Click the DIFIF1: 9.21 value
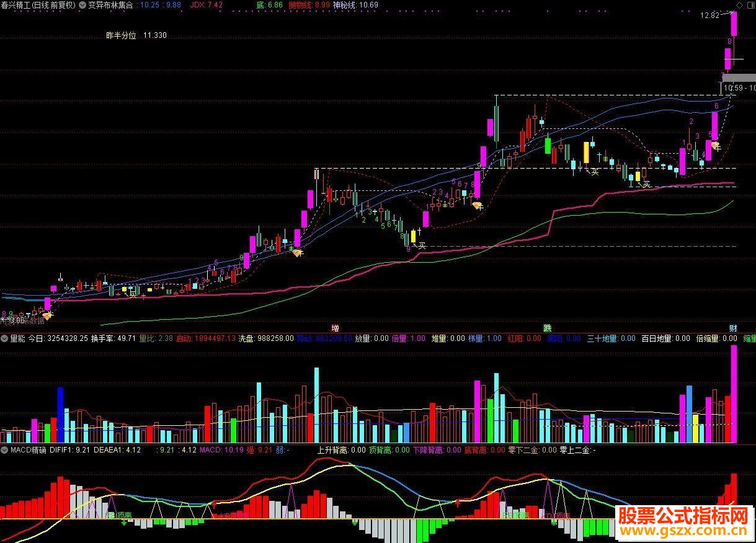Viewport: 756px width, 543px height. [x=70, y=450]
